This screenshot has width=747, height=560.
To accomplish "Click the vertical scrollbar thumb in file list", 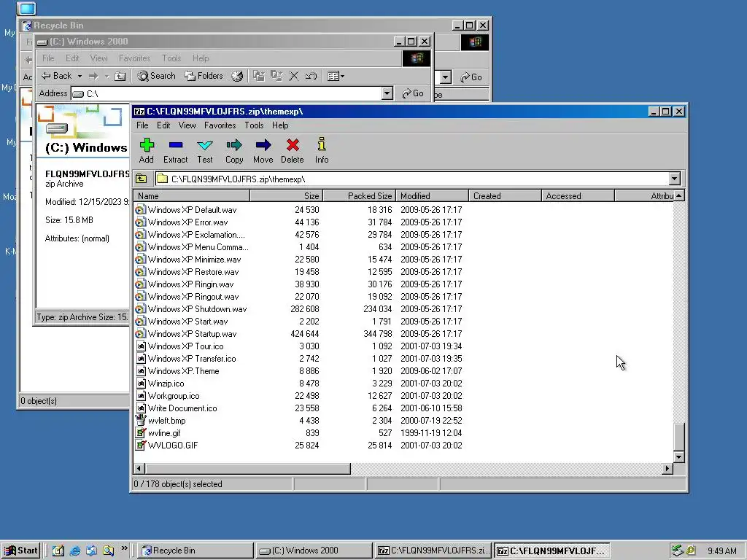I will [679, 436].
